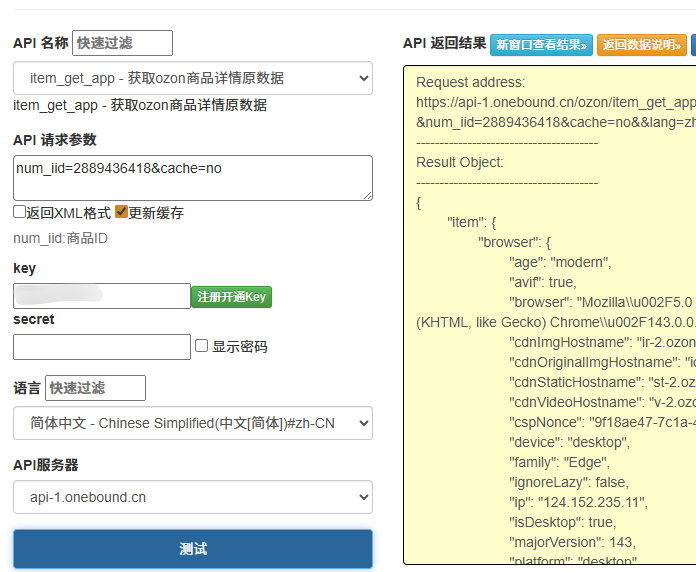Click the "avif": true line in result
This screenshot has width=696, height=572.
click(x=543, y=282)
